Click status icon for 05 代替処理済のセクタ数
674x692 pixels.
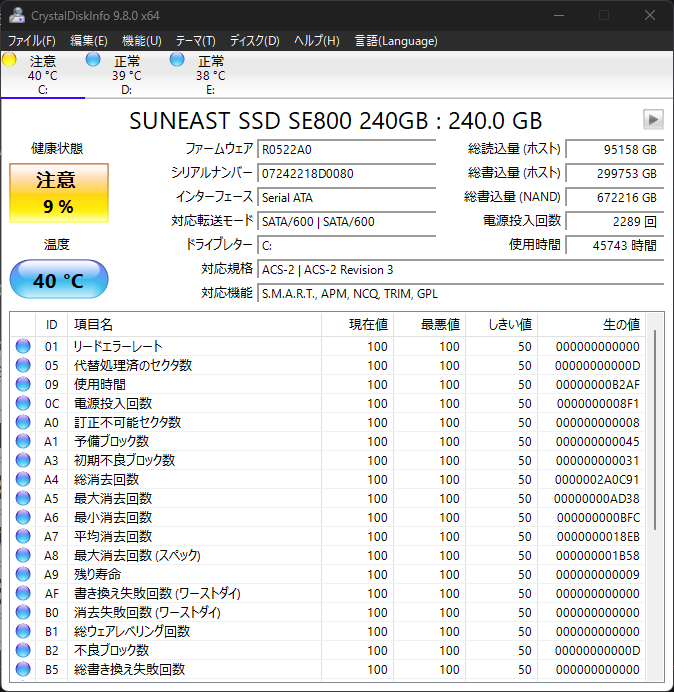(23, 365)
